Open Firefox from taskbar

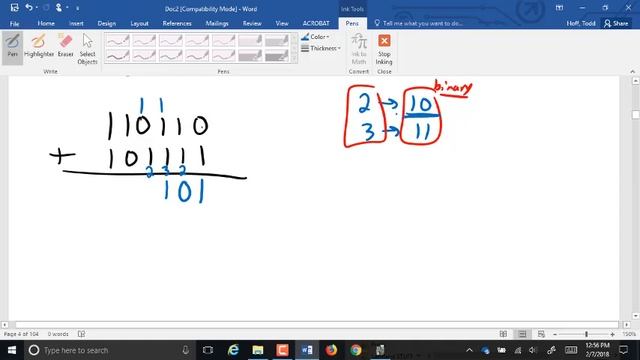[x=331, y=350]
